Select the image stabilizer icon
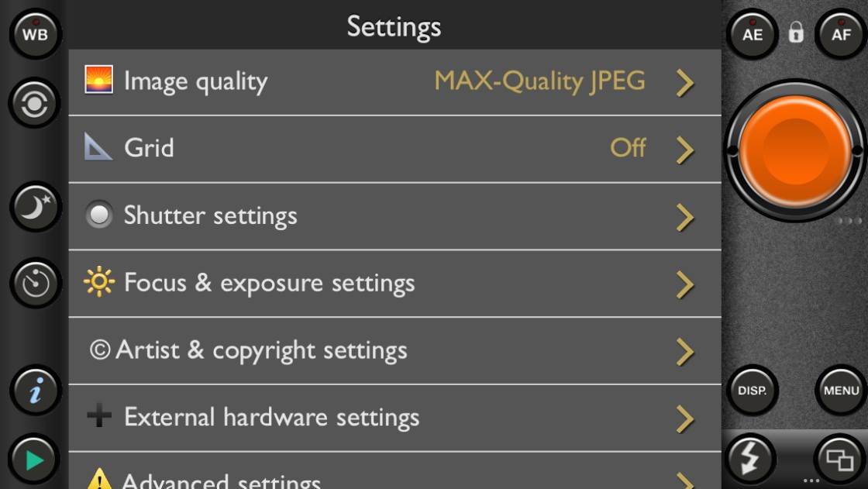This screenshot has width=868, height=489. coord(34,103)
